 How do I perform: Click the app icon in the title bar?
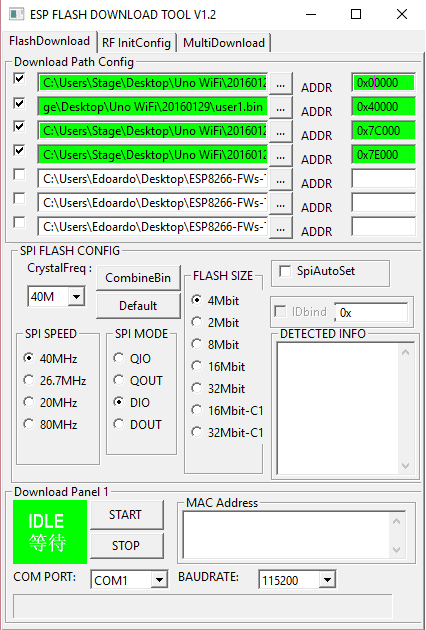pyautogui.click(x=17, y=14)
